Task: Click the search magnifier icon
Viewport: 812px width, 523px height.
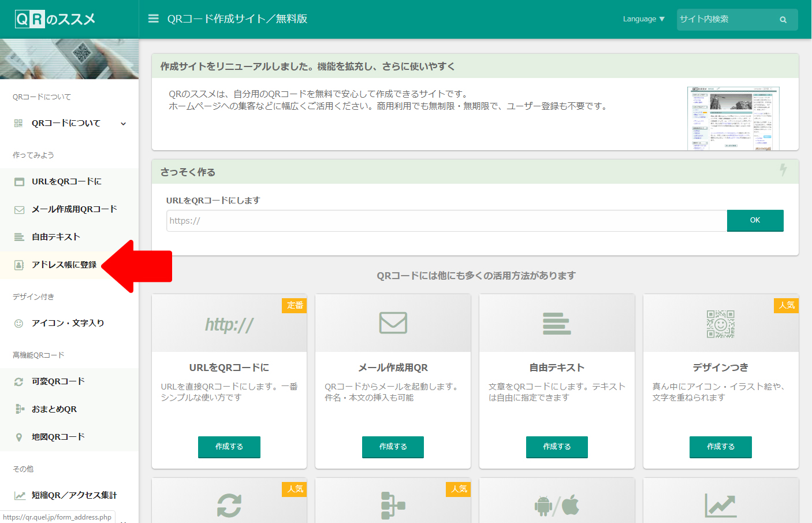Action: 783,20
